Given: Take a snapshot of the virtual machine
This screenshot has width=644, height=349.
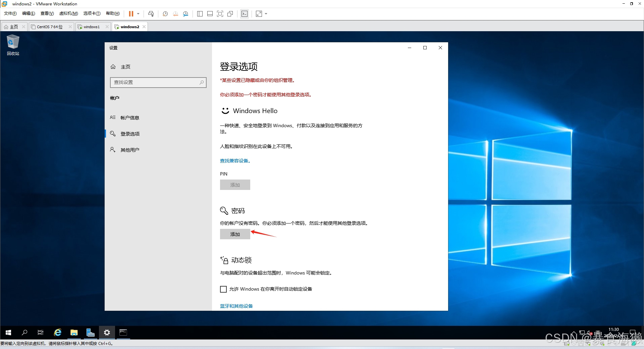Looking at the screenshot, I should tap(165, 14).
